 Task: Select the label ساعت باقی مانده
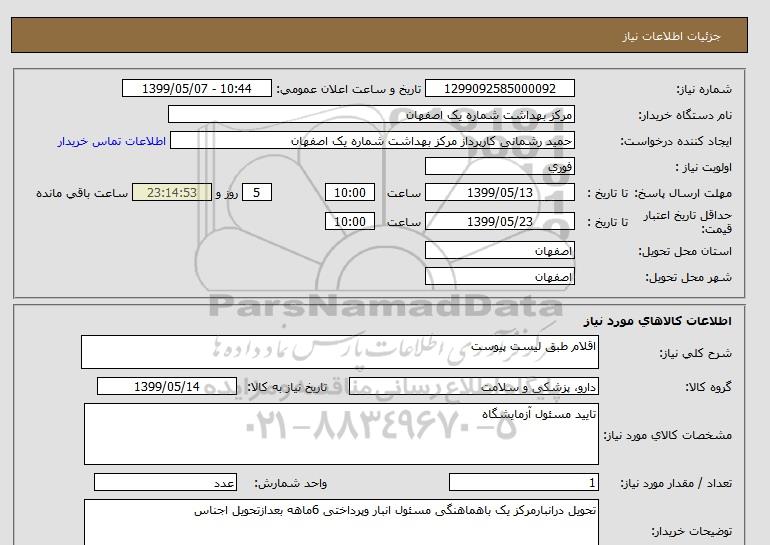coord(82,193)
